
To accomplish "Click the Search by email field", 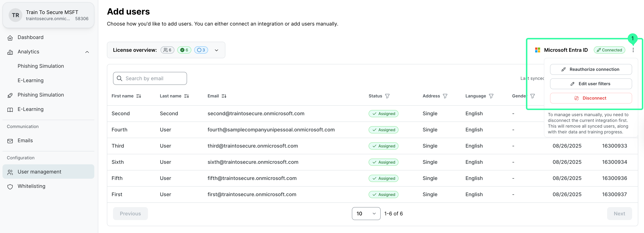I will (x=150, y=78).
